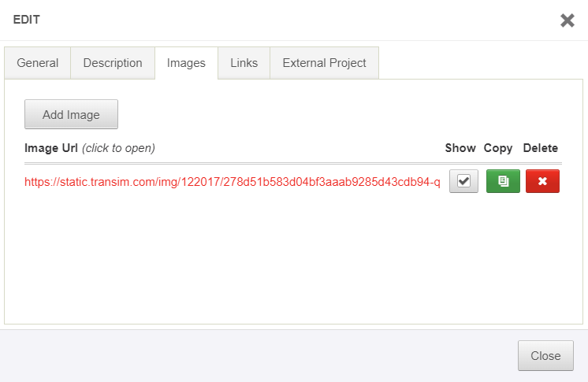Open the External Project tab
Image resolution: width=588 pixels, height=382 pixels.
tap(324, 63)
